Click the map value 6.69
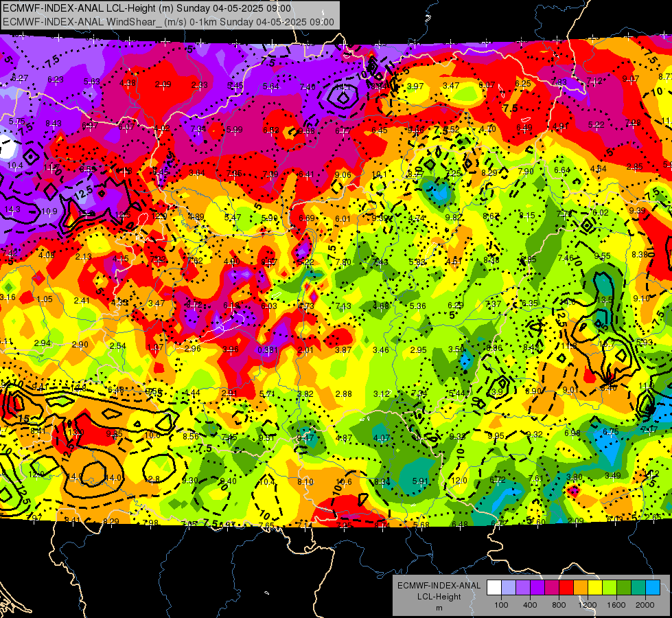 click(x=306, y=218)
